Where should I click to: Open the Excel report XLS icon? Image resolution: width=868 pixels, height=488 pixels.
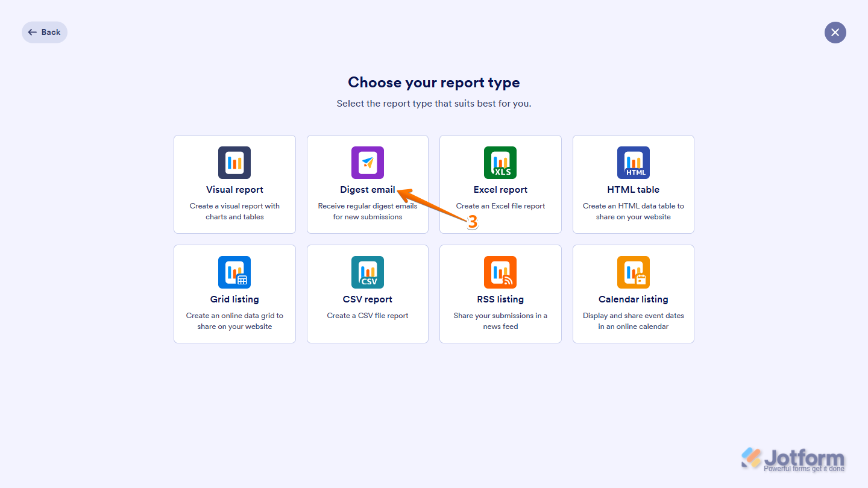tap(500, 162)
